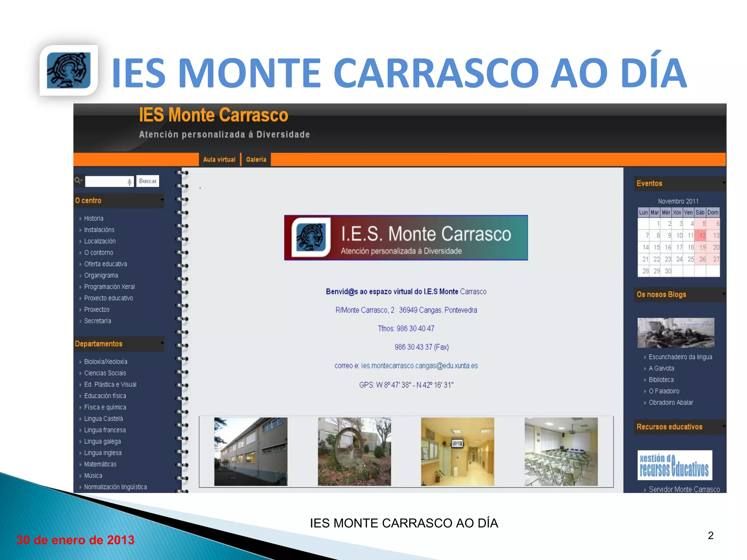Open the Galería tab
Image resolution: width=747 pixels, height=560 pixels.
click(256, 159)
